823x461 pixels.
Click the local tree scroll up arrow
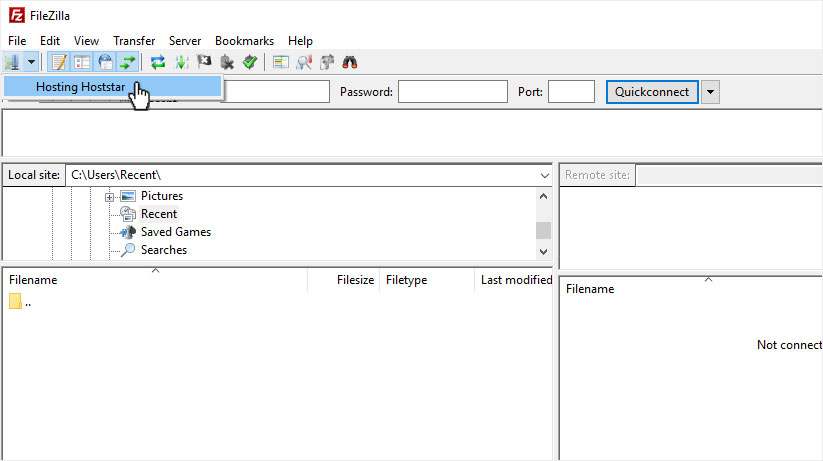click(x=543, y=196)
